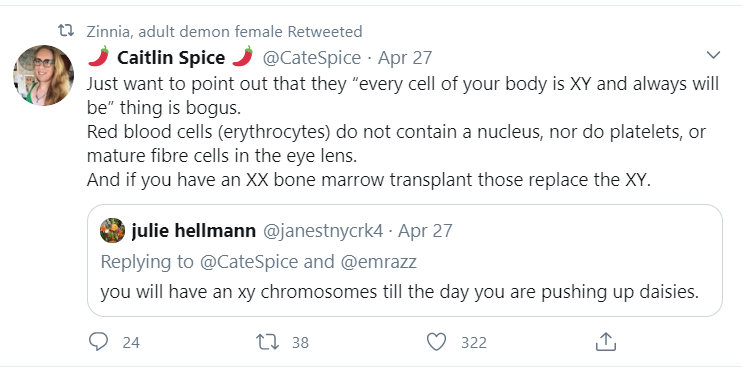Click the retweeted indicator icon at top
This screenshot has height=367, width=742.
[x=66, y=31]
